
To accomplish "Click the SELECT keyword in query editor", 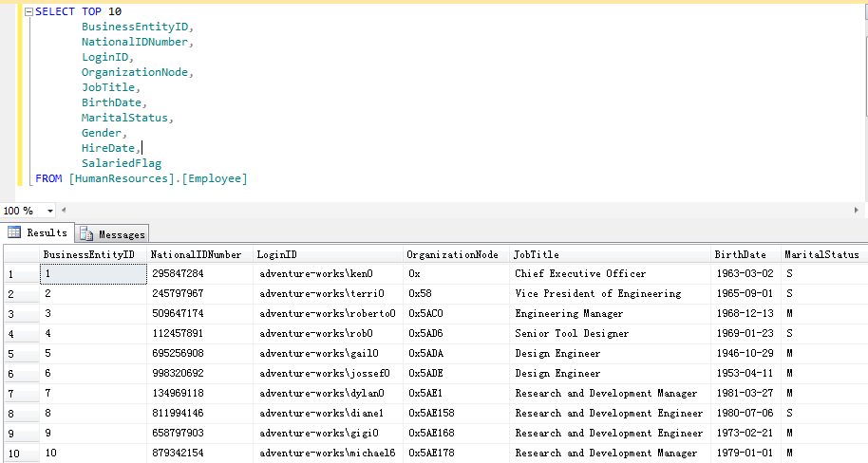I will (x=55, y=11).
